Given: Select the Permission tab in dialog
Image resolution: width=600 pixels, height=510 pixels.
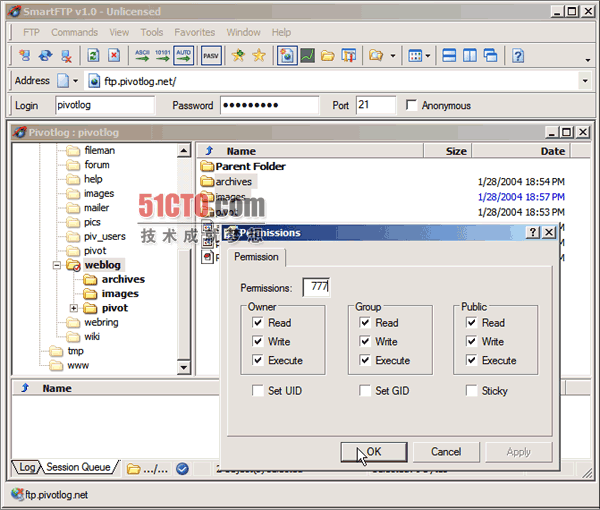Looking at the screenshot, I should [x=256, y=256].
